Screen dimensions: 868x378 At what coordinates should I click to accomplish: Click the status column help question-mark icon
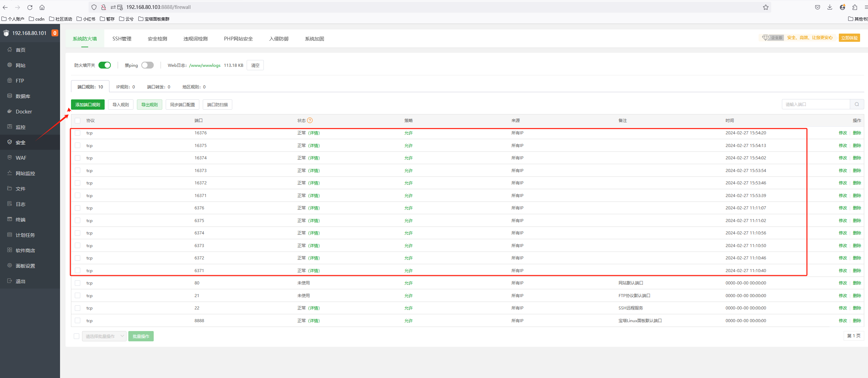click(x=310, y=120)
